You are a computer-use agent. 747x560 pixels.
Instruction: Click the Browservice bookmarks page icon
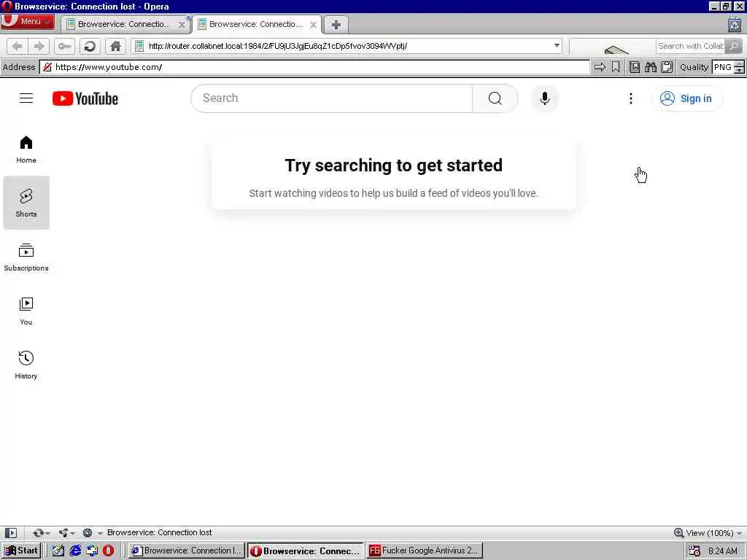[x=635, y=67]
